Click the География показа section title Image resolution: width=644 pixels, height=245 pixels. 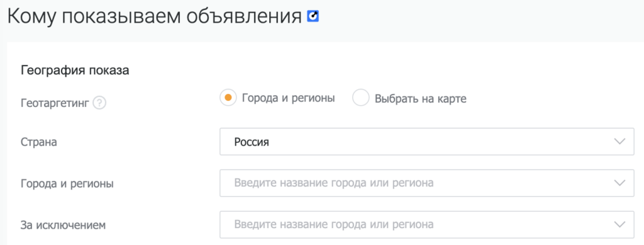click(75, 71)
